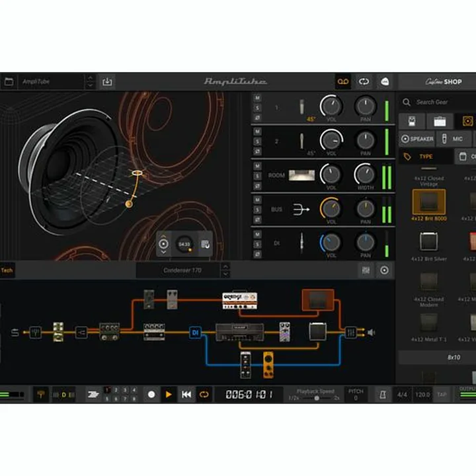Select the splitter block in signal chain
Screen dimensions: 476x476
81,332
